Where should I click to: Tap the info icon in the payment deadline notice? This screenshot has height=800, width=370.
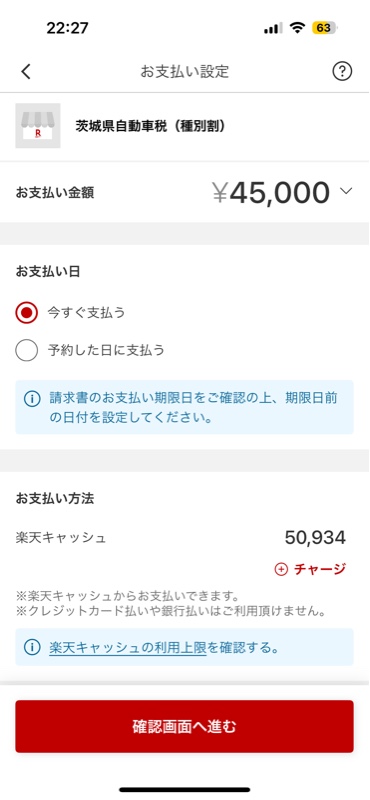point(32,399)
